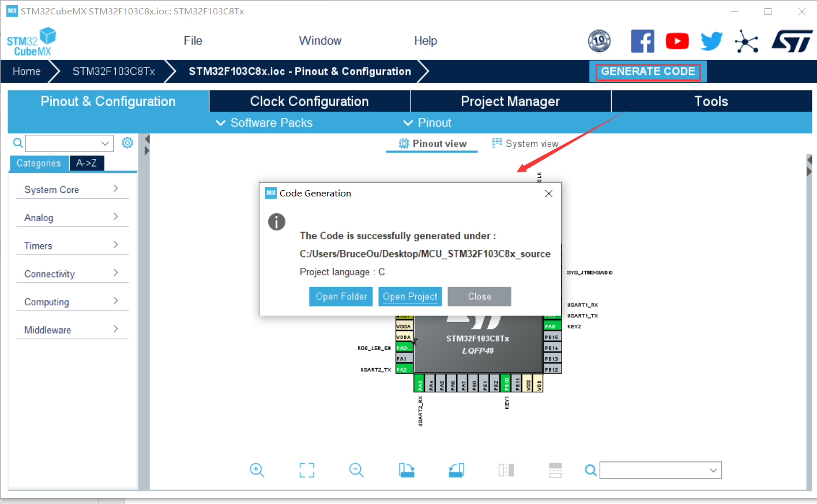
Task: Click the STM32CubeMX logo icon
Action: coord(32,41)
